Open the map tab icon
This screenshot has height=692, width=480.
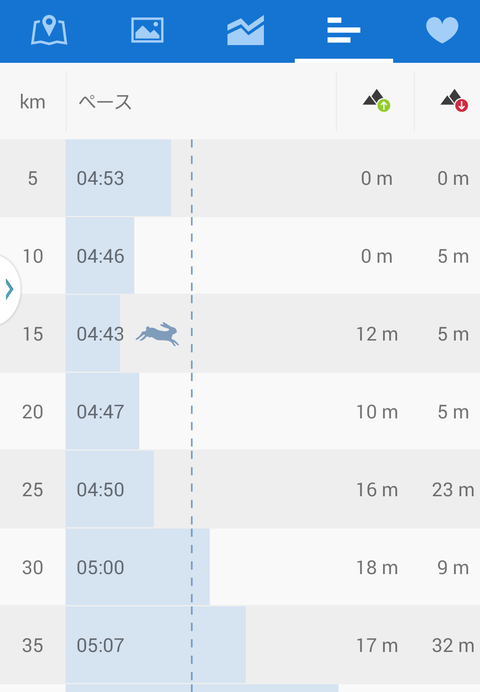49,30
